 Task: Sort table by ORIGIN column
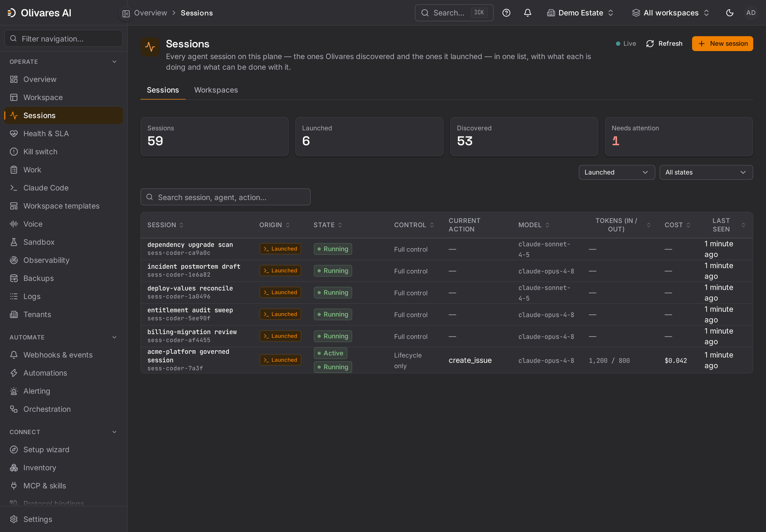275,225
